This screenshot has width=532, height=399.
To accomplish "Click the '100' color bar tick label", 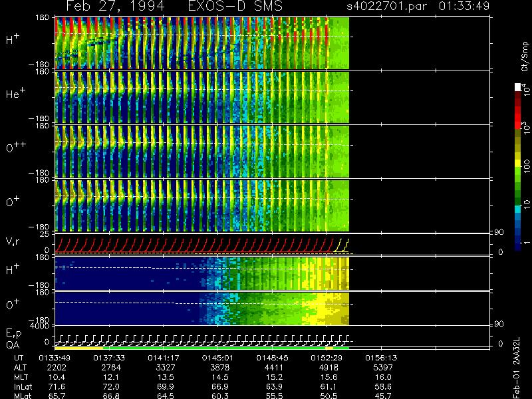I will coord(527,166).
